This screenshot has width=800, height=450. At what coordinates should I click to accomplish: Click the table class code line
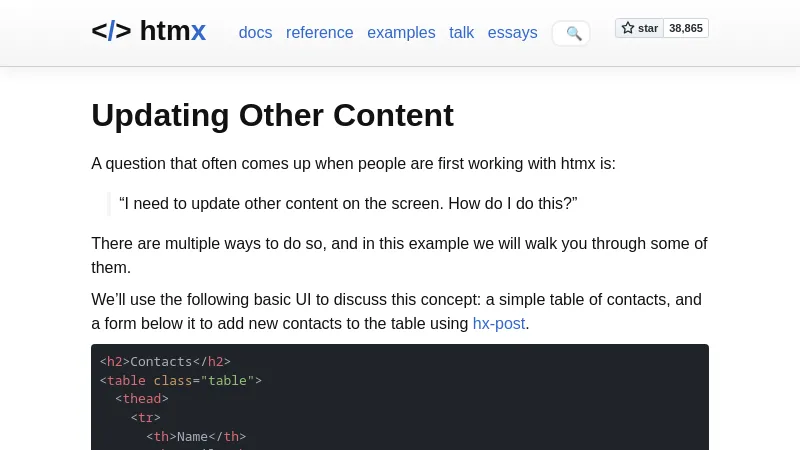180,380
